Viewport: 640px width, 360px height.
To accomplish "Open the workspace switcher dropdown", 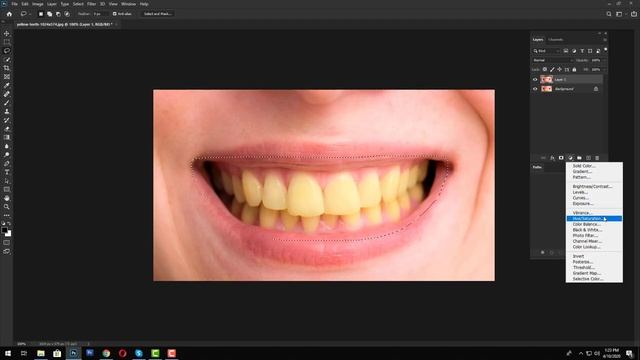I will [620, 14].
